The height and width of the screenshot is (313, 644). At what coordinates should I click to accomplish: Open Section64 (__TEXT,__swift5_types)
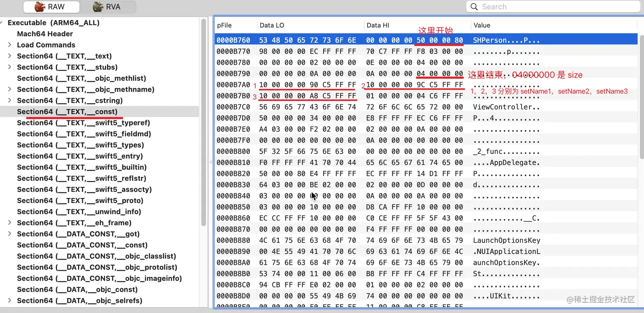click(80, 145)
